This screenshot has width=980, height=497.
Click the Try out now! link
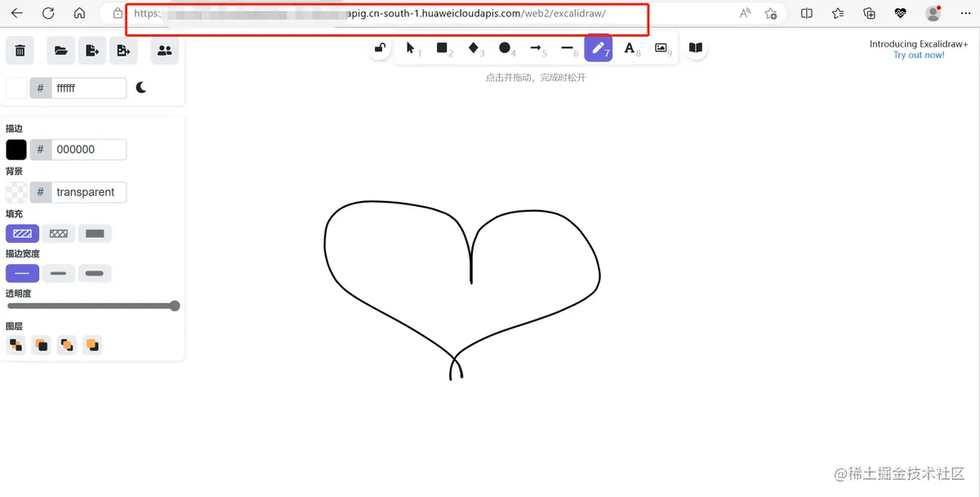coord(919,55)
